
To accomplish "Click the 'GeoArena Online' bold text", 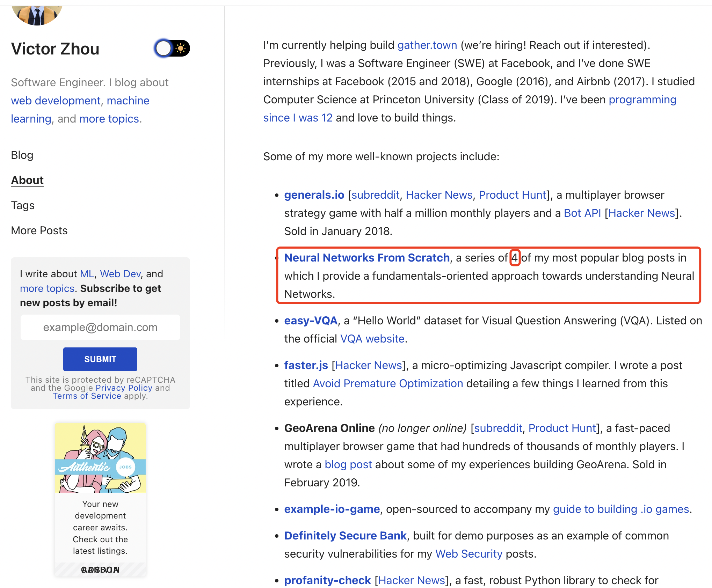I will [x=329, y=428].
